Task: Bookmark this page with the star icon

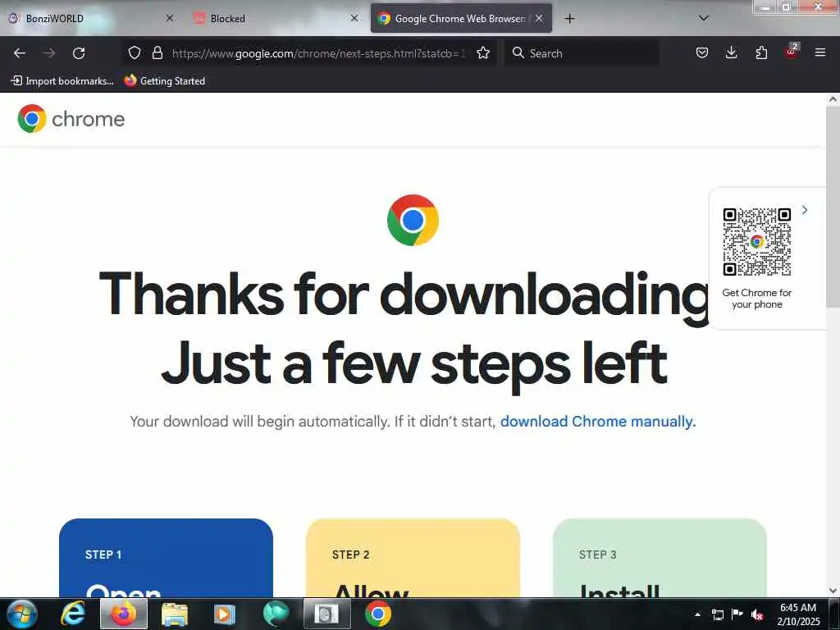Action: (x=483, y=52)
